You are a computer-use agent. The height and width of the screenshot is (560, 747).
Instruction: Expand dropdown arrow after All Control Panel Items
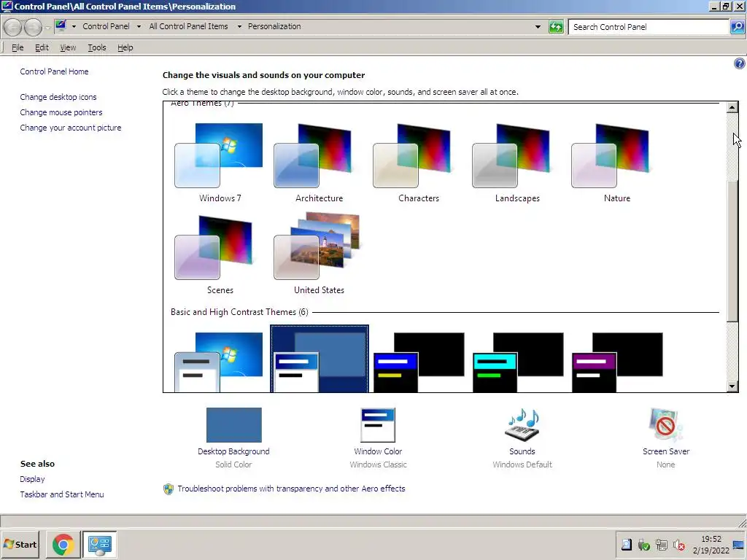coord(239,27)
